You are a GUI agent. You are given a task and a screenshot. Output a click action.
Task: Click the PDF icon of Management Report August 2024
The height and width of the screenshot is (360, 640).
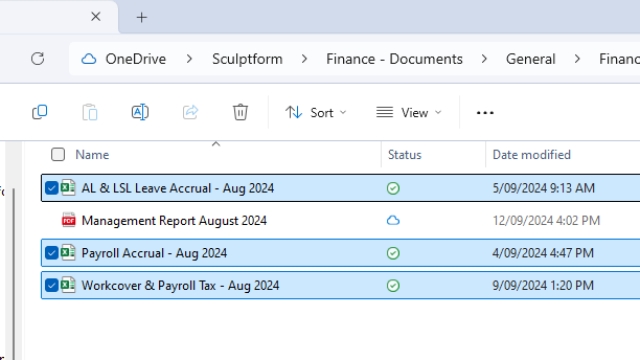69,220
